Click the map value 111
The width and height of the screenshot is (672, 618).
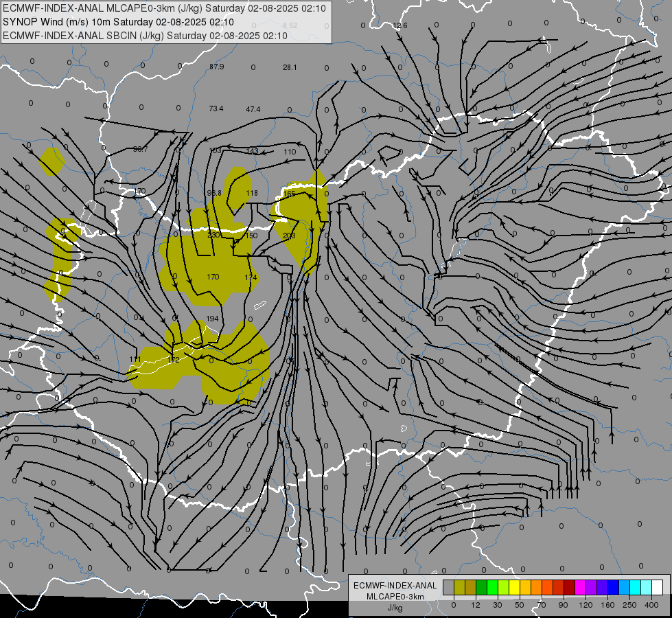135,359
